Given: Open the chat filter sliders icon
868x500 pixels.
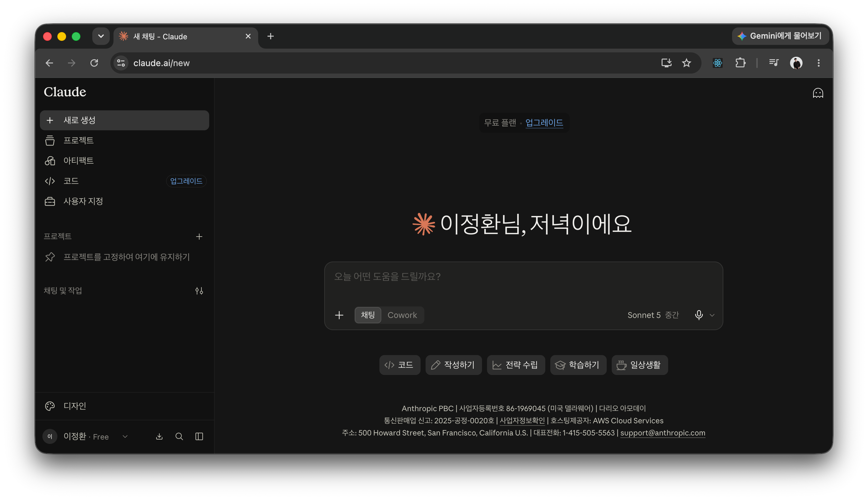Looking at the screenshot, I should (x=199, y=291).
